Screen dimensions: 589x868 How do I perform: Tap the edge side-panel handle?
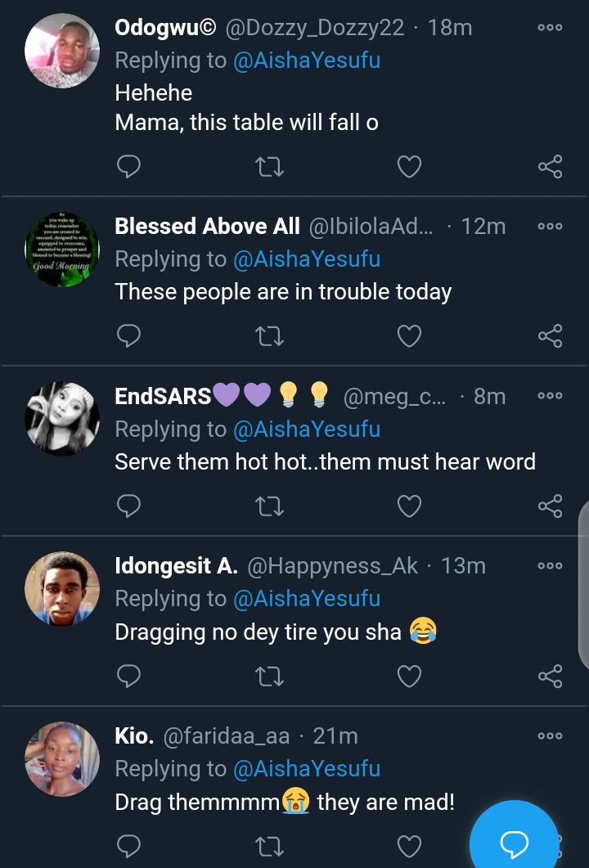click(x=582, y=585)
